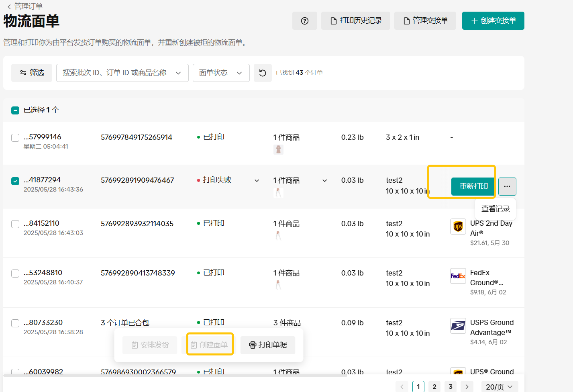Open the three-dot more options button

(507, 186)
